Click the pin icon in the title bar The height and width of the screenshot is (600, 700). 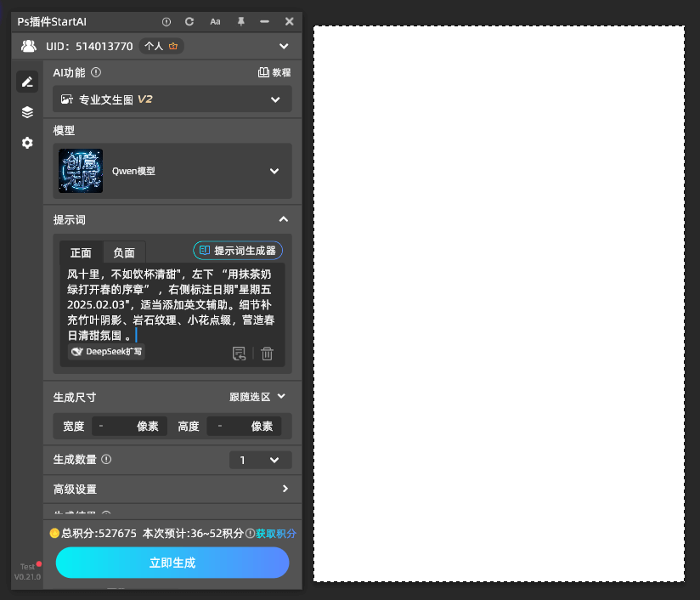240,21
